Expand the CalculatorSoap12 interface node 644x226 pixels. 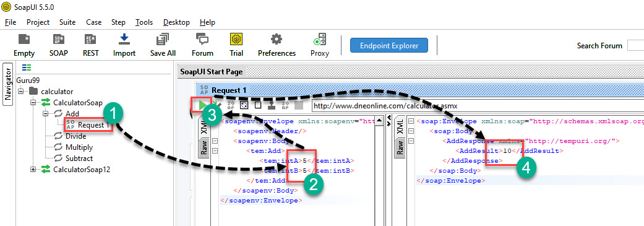coord(33,169)
